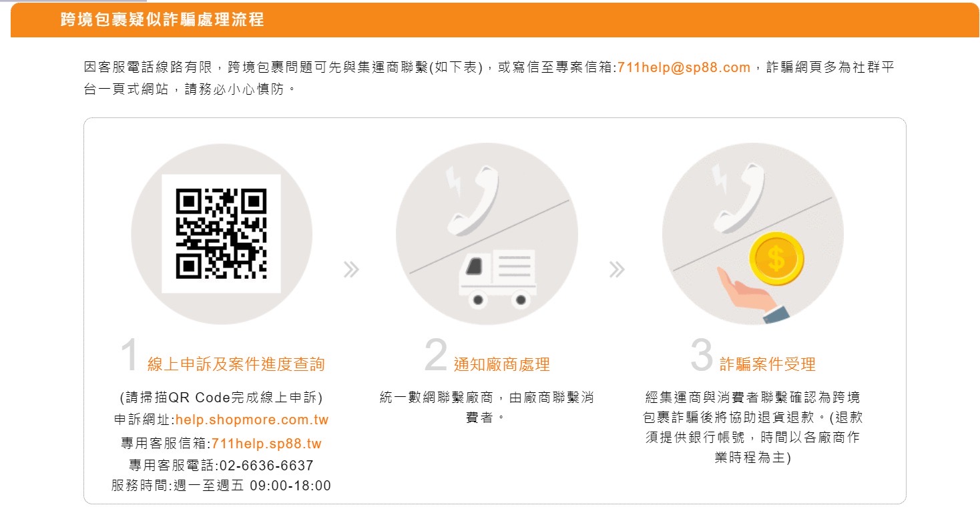
Task: Click the delivery truck icon
Action: 498,279
